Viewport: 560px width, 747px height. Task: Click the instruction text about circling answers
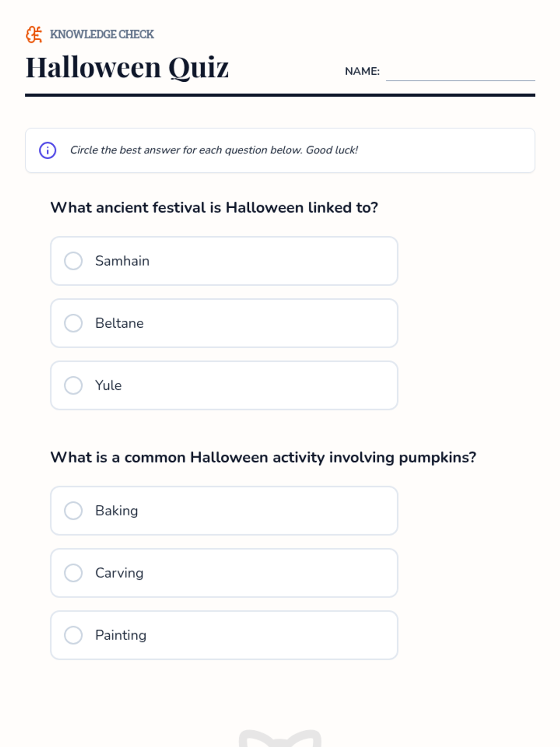(214, 150)
